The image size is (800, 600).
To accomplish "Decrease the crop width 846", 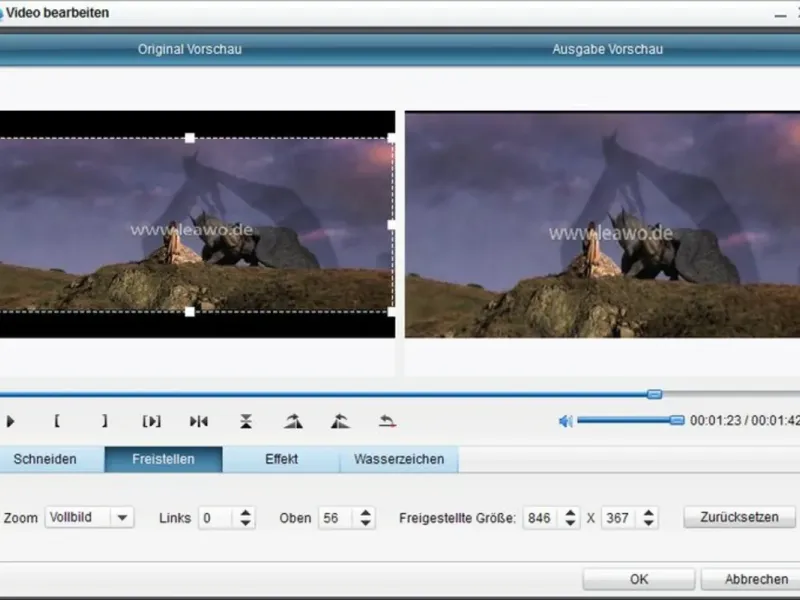I will tap(570, 523).
